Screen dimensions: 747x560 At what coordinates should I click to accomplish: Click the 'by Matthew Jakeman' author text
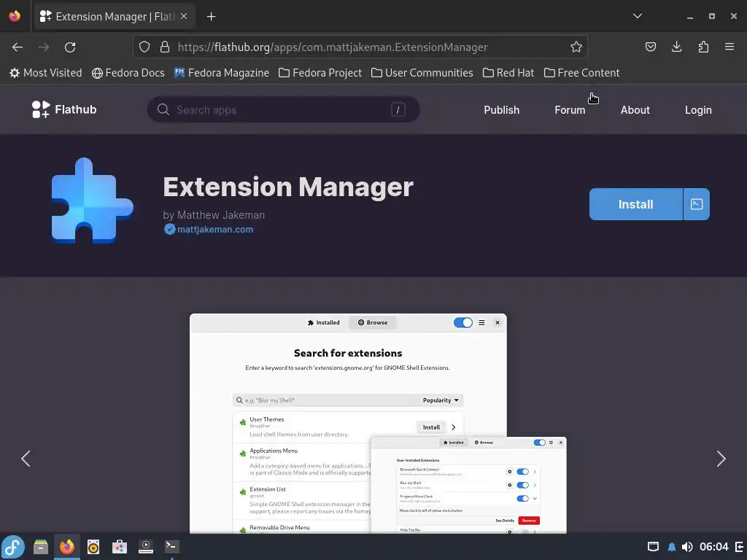coord(214,215)
